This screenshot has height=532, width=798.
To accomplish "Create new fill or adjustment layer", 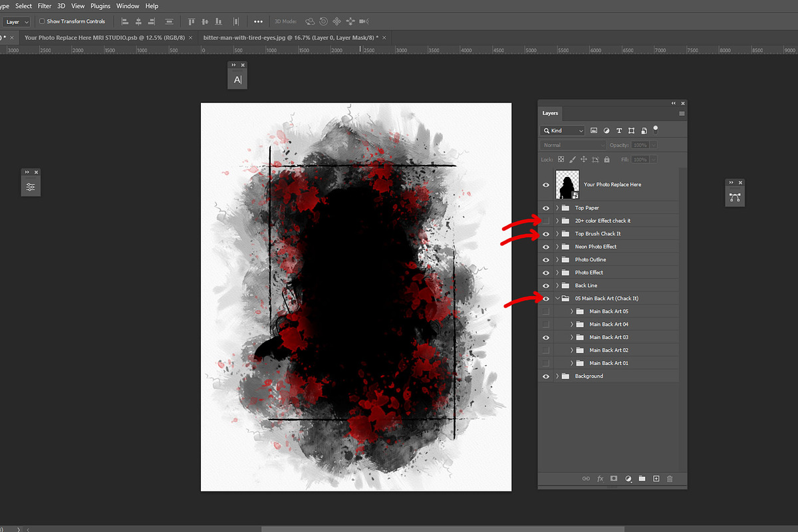I will coord(628,479).
